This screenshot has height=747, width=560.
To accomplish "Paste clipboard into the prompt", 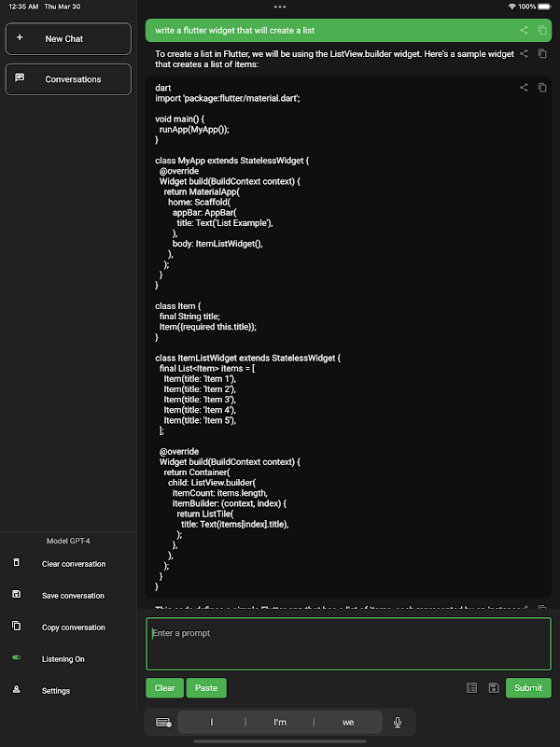I will (206, 688).
